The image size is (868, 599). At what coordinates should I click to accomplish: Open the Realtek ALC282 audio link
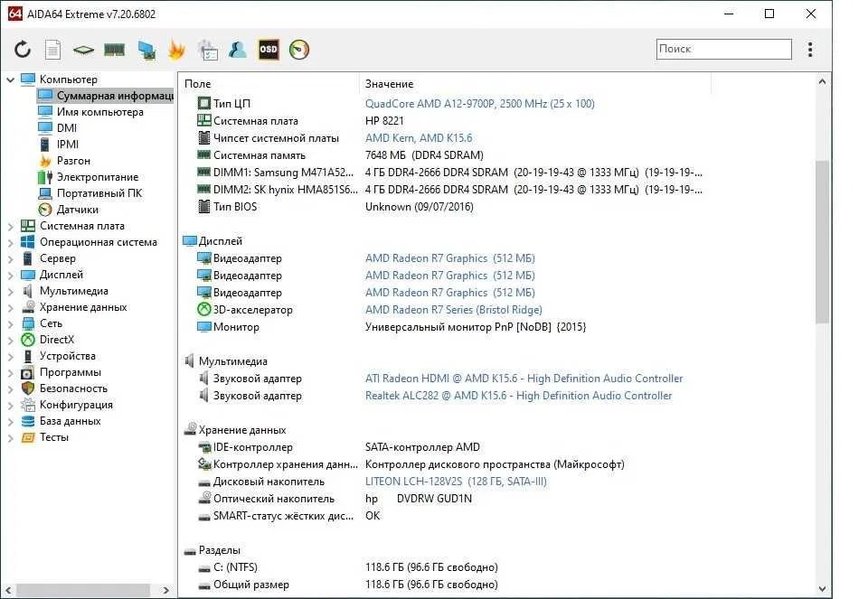[x=518, y=396]
